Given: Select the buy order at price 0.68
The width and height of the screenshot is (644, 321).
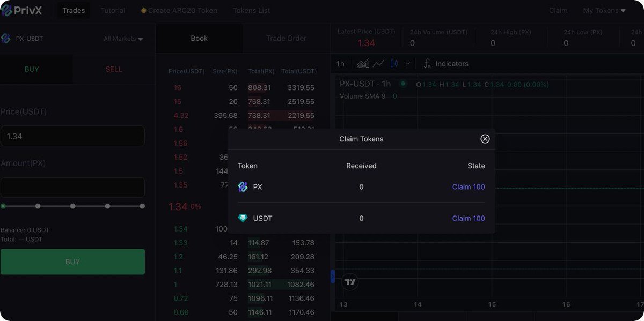Looking at the screenshot, I should tap(243, 312).
